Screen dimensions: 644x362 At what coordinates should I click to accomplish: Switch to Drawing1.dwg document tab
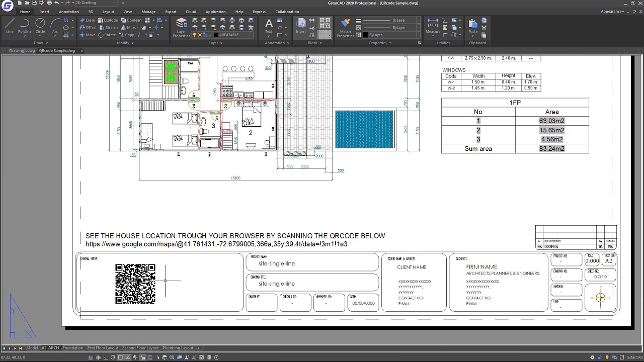(x=22, y=51)
